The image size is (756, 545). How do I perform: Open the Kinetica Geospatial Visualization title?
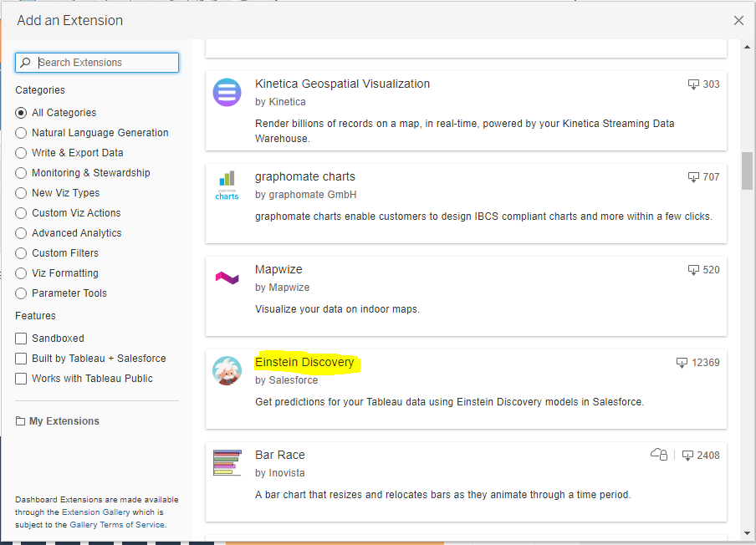342,84
